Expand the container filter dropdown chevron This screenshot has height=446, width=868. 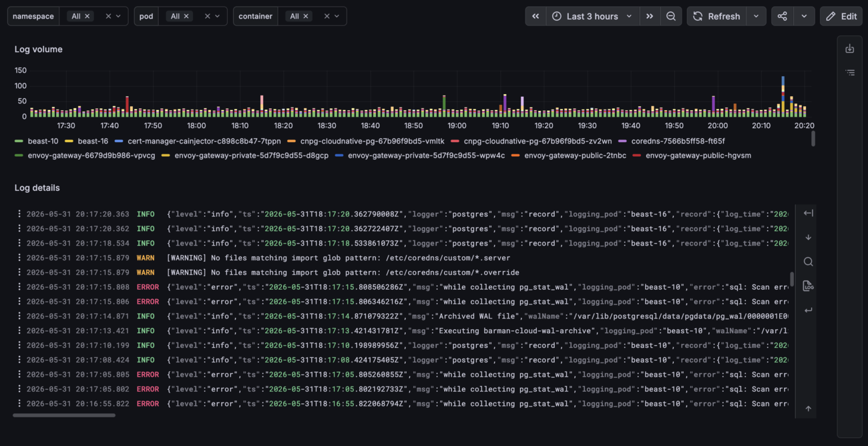pyautogui.click(x=337, y=16)
